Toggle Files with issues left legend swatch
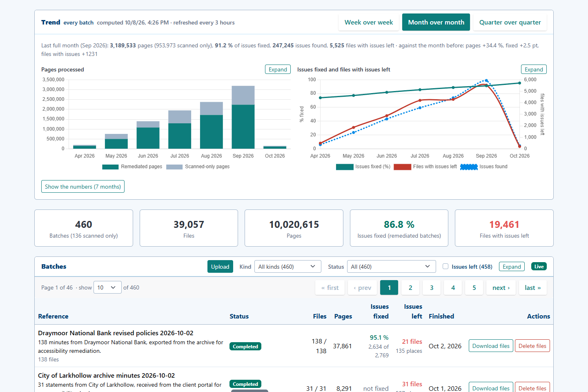588x392 pixels. click(402, 167)
